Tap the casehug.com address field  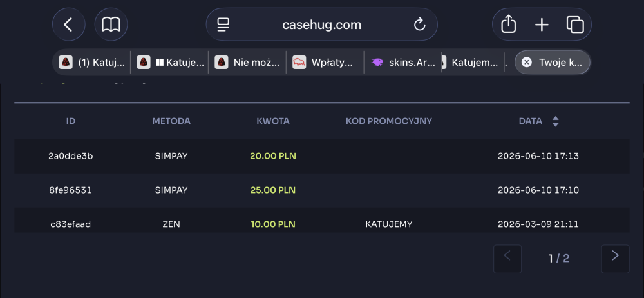(x=321, y=25)
